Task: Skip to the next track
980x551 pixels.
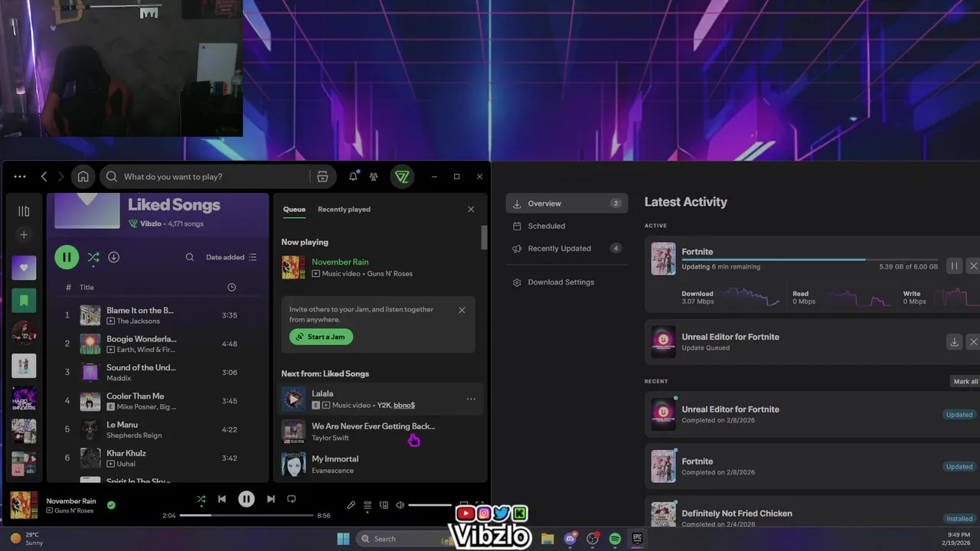Action: [270, 499]
